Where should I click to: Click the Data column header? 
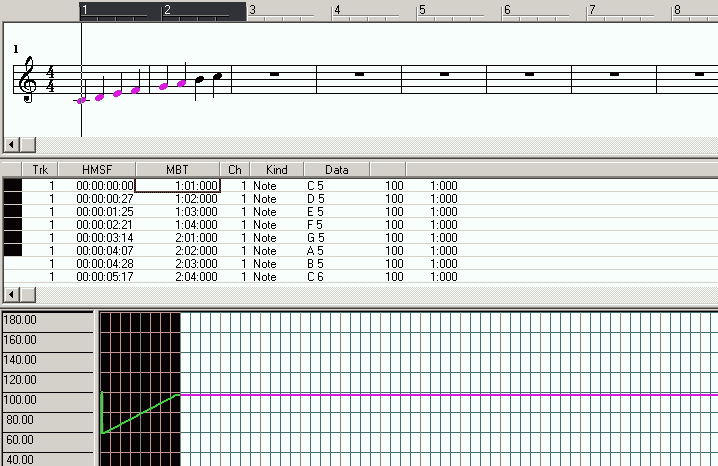[x=337, y=170]
